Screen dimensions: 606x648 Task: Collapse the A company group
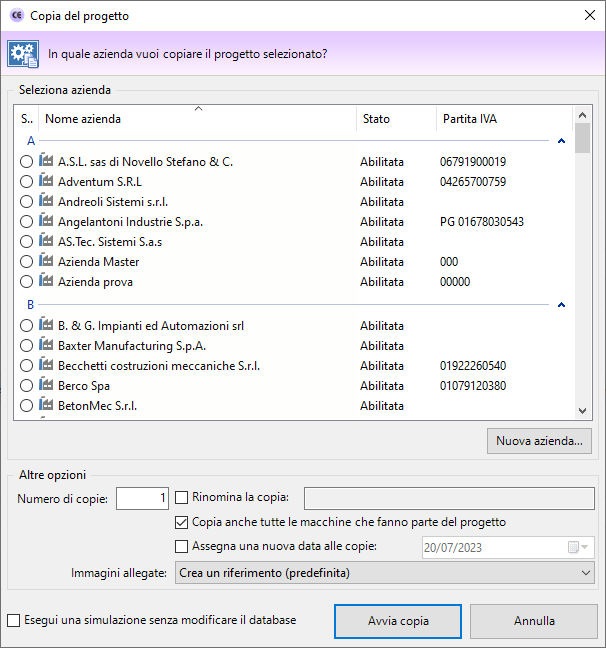click(x=561, y=141)
